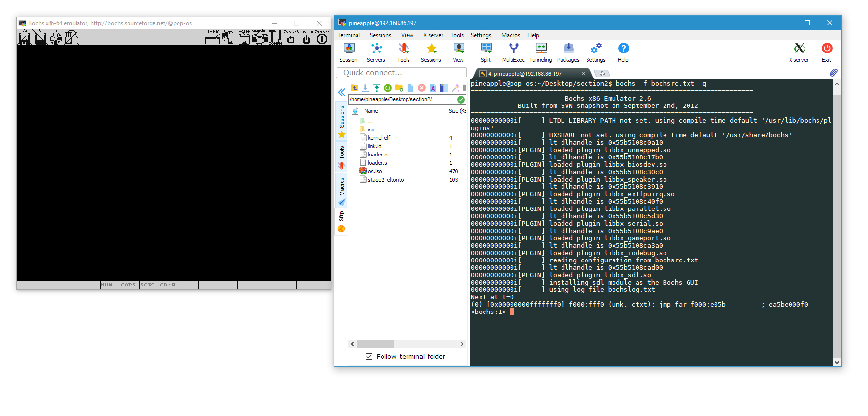Click the USER keyboard icon in Bochs
868x416 pixels.
click(212, 37)
